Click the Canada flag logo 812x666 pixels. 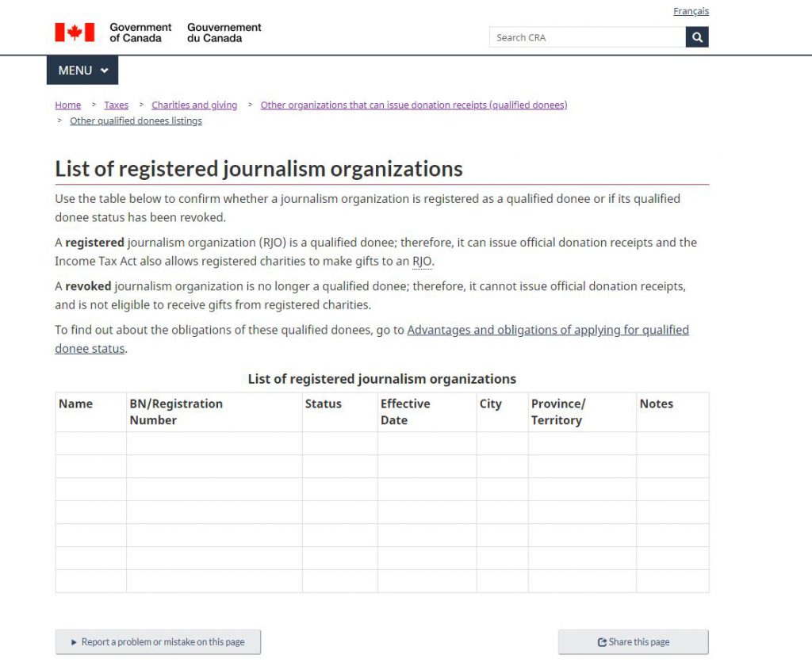tap(75, 33)
